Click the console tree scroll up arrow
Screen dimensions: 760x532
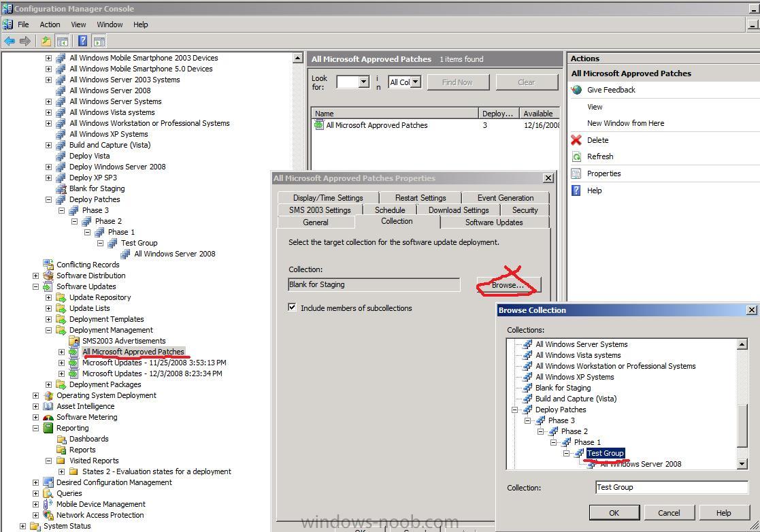pos(298,59)
